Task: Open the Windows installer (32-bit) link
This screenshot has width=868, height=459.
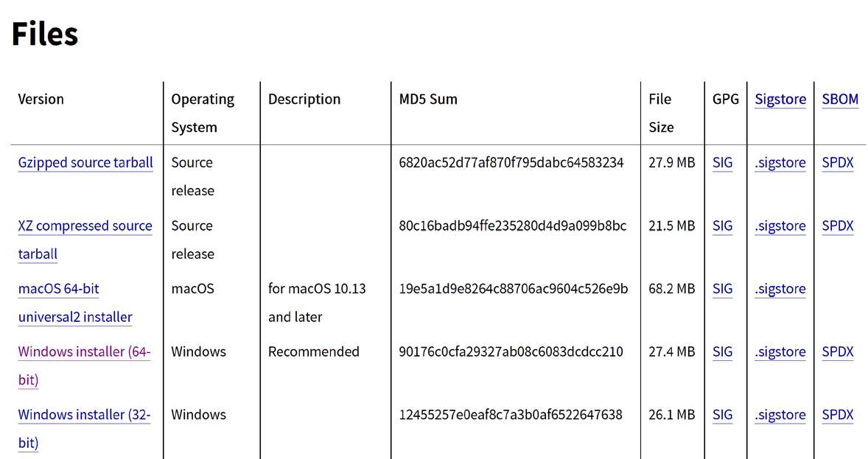Action: click(84, 416)
